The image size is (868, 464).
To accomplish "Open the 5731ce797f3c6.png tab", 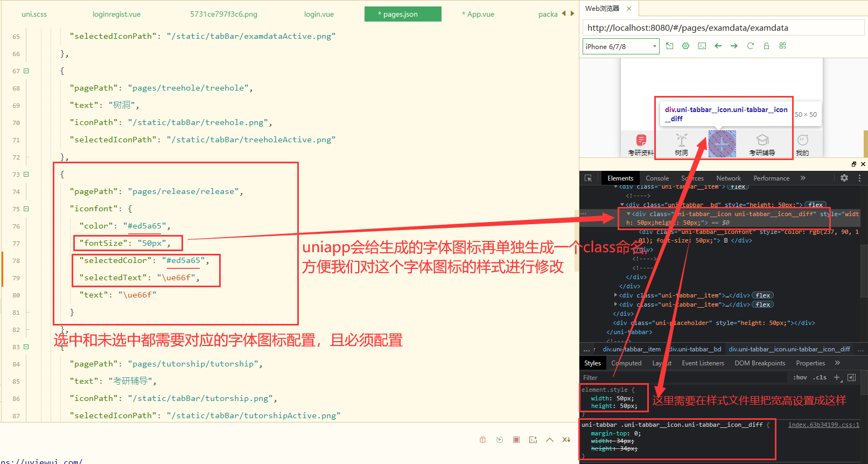I will (223, 14).
